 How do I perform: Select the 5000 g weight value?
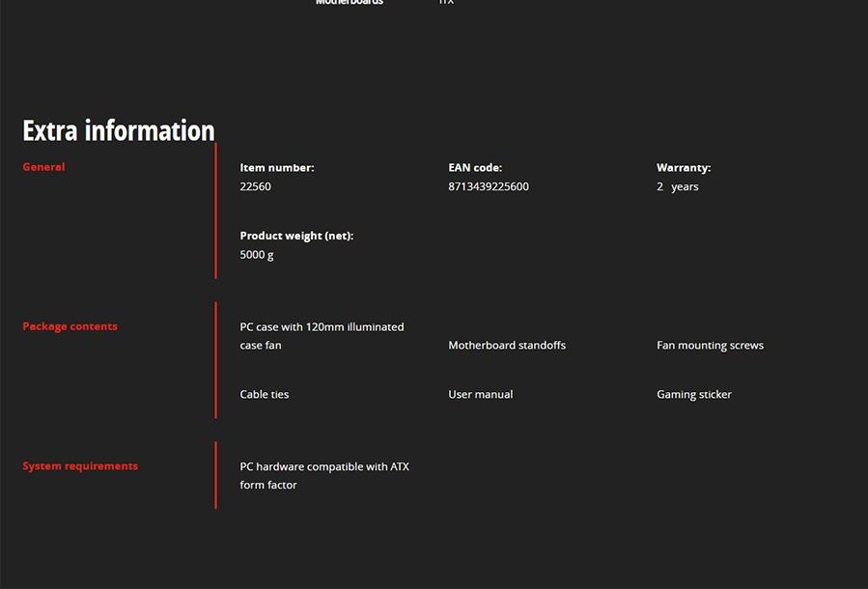[256, 255]
